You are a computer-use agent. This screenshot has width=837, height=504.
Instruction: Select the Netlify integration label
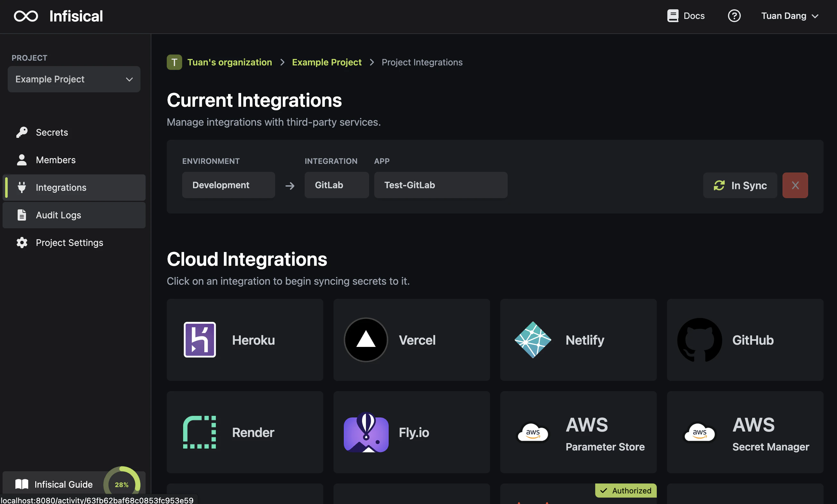coord(585,340)
